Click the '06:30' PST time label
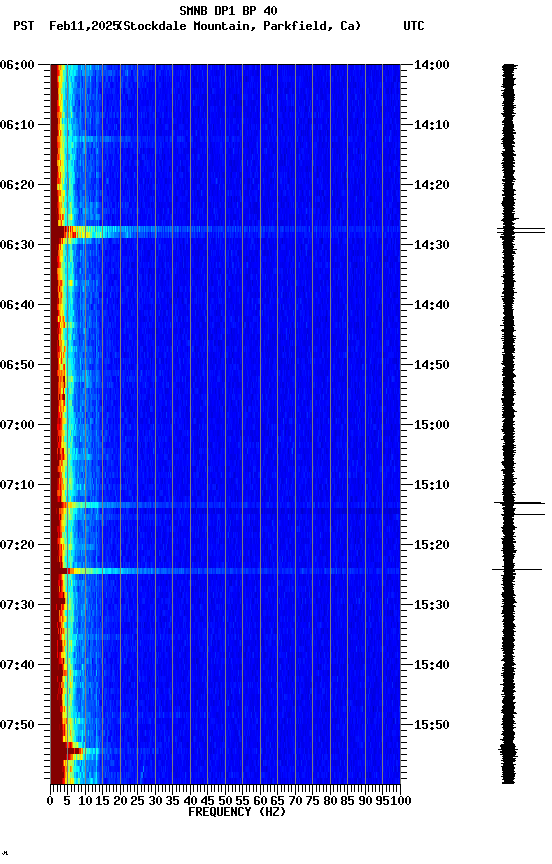This screenshot has height=864, width=552. [x=17, y=245]
